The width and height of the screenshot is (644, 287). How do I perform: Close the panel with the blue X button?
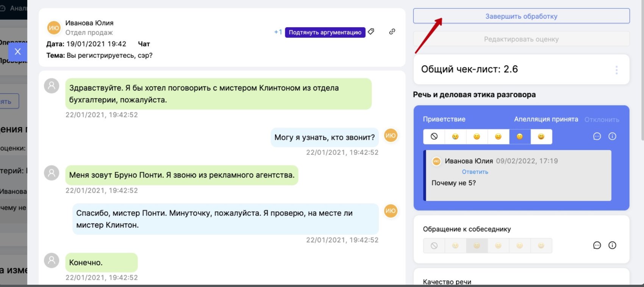coord(17,52)
